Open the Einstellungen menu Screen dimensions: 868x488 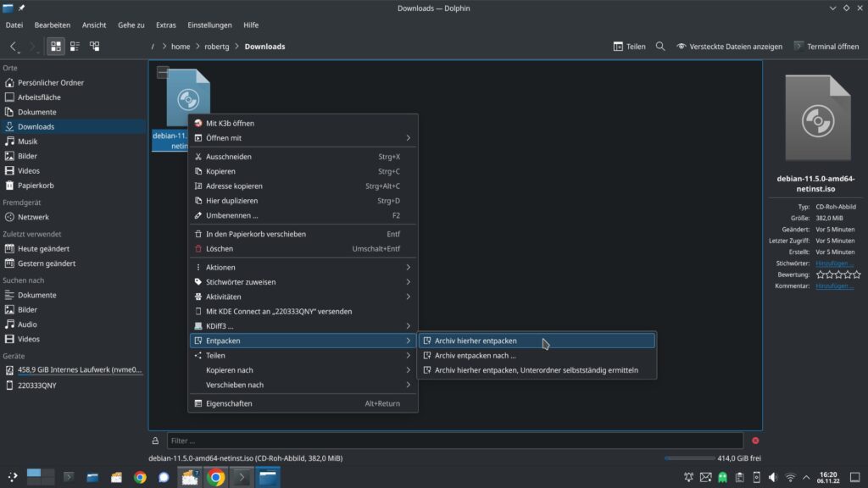(210, 25)
